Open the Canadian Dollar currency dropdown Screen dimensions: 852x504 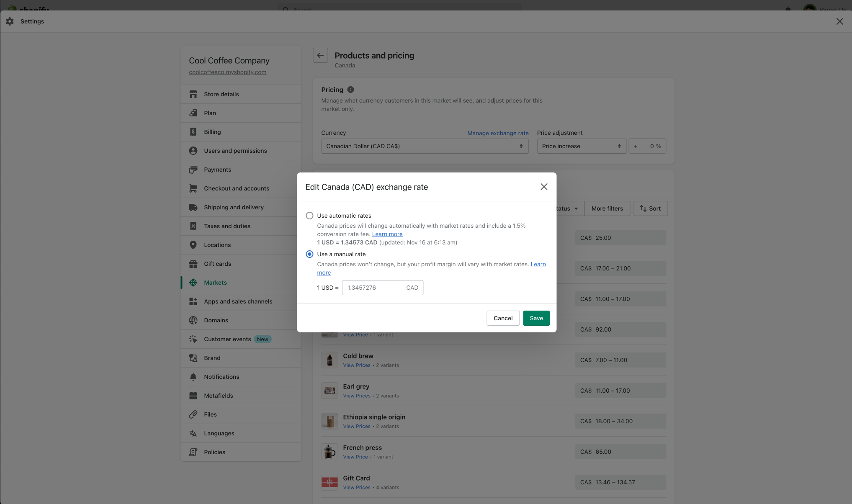pos(425,146)
